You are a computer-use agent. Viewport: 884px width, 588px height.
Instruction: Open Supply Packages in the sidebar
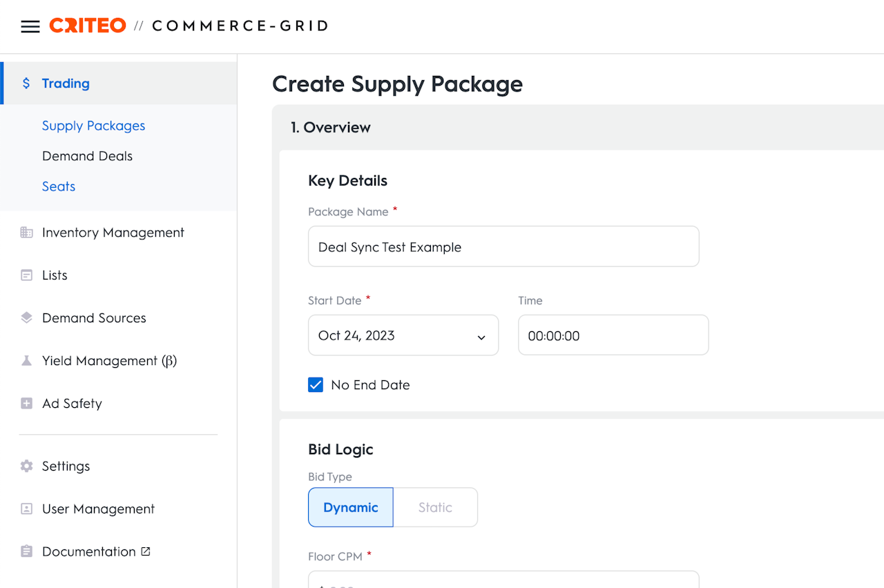point(93,126)
